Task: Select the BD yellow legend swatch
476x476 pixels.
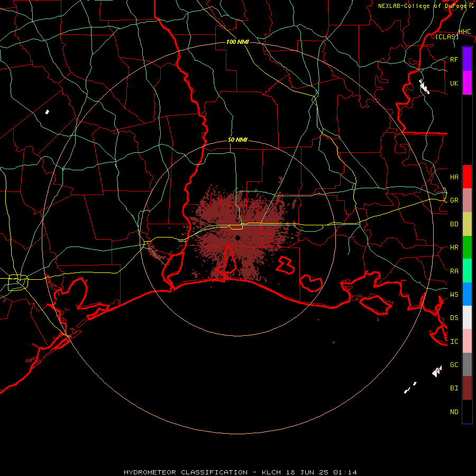Action: 467,224
